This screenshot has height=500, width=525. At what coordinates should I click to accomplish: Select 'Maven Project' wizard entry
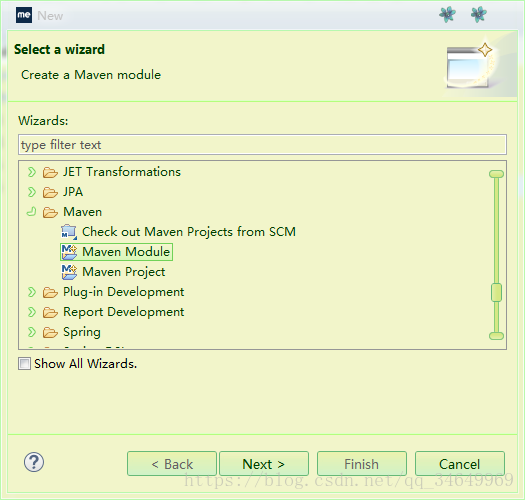[124, 272]
